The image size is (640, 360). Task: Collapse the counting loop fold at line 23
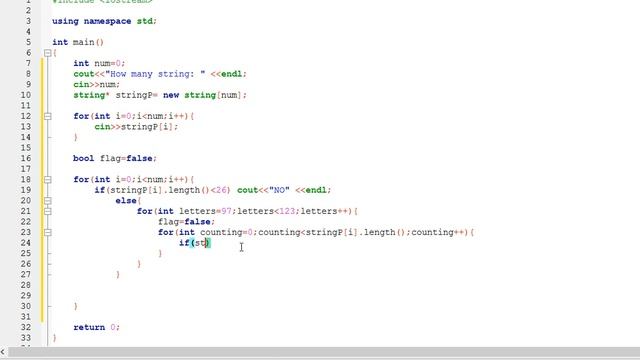tap(47, 232)
